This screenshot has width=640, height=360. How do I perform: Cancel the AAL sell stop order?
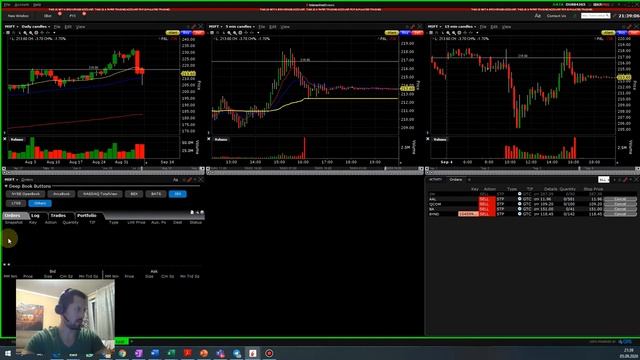point(620,199)
